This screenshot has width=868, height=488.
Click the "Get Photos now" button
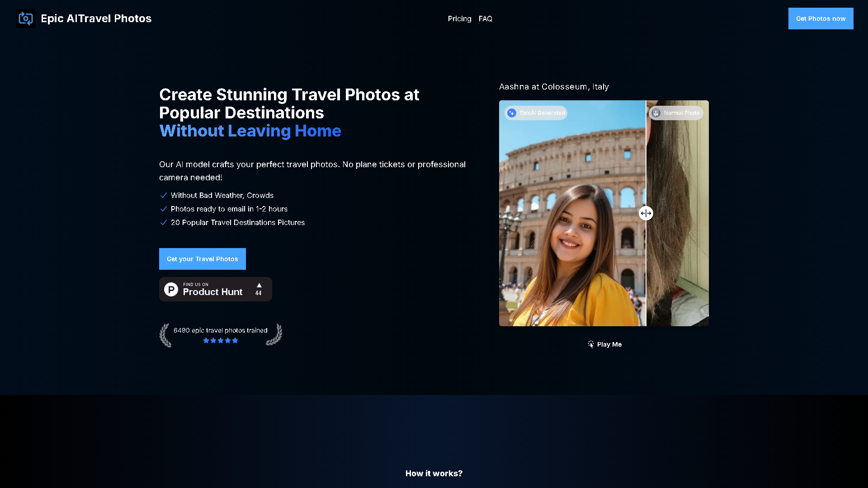(821, 19)
